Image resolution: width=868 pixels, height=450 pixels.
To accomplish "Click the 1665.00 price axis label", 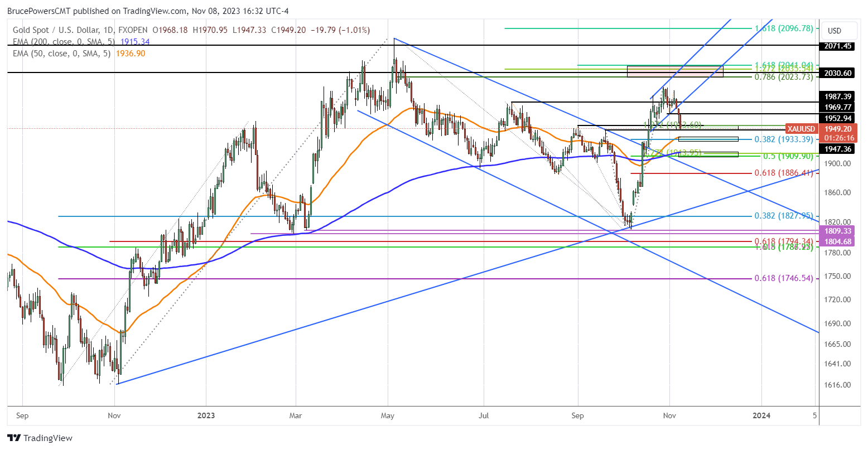I will 837,344.
